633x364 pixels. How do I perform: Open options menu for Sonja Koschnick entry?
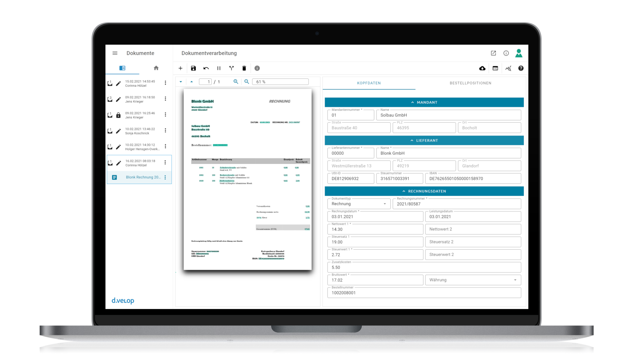click(x=166, y=131)
